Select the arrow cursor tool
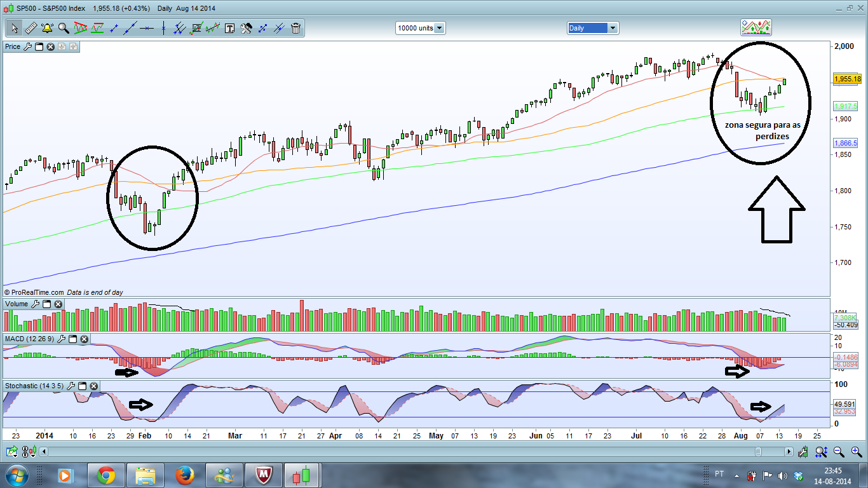Screen dimensions: 868x488 [15, 28]
